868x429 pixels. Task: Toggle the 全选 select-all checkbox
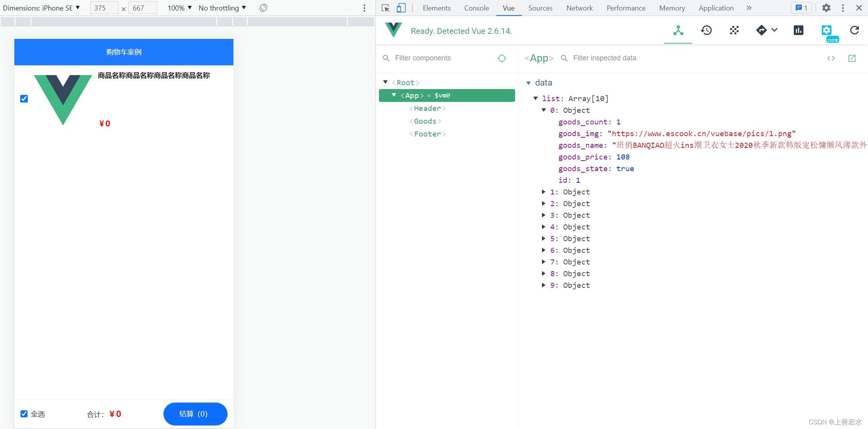coord(24,413)
